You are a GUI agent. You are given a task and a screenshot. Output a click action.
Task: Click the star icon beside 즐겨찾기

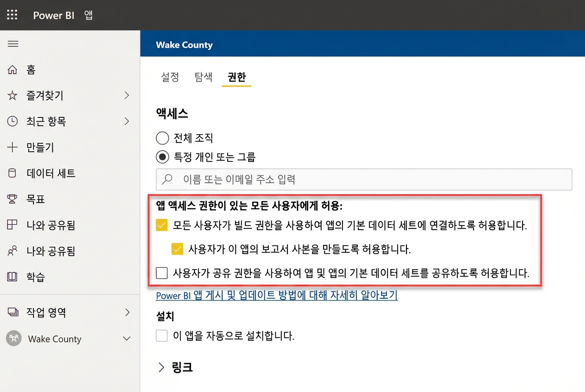(x=12, y=96)
